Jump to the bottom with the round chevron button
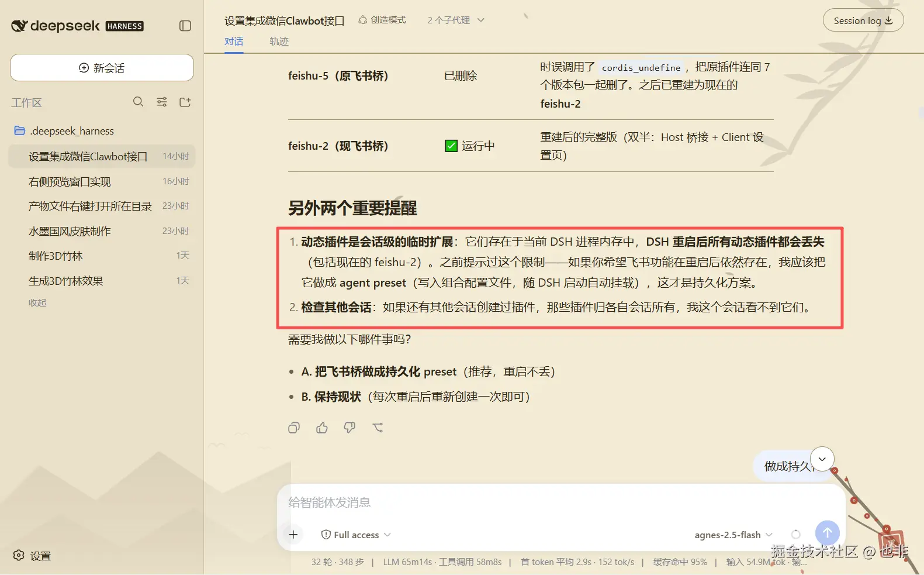This screenshot has width=924, height=575. pyautogui.click(x=822, y=459)
